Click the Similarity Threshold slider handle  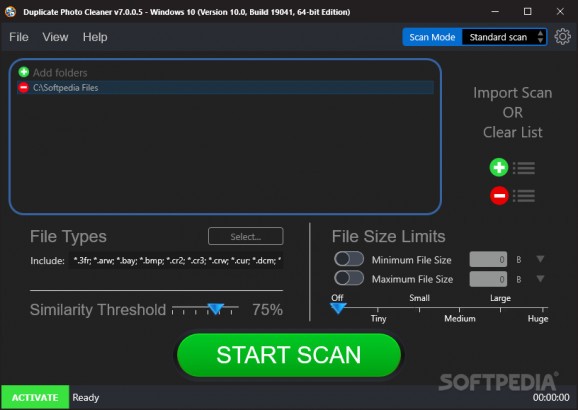(216, 309)
